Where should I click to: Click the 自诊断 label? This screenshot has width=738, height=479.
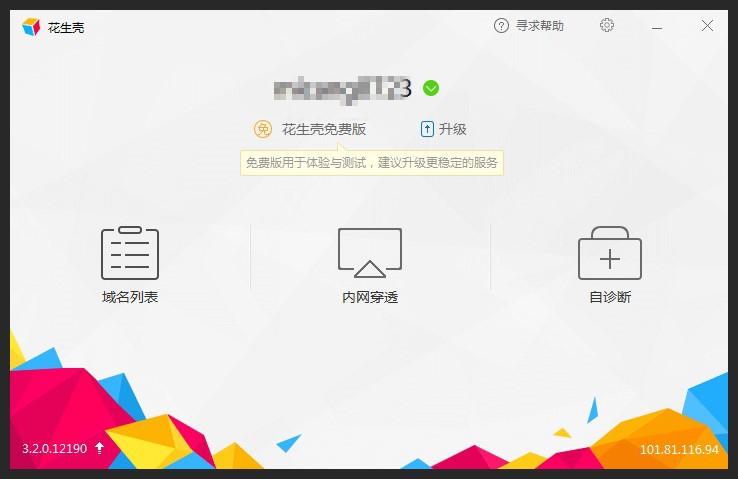(610, 297)
